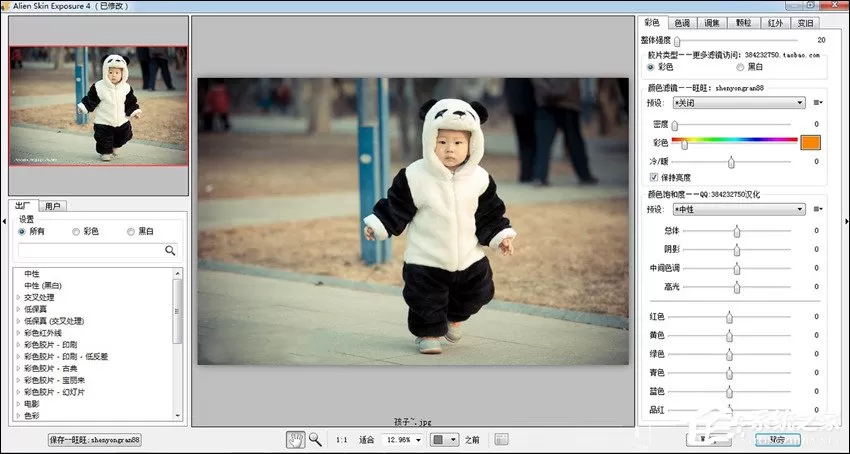This screenshot has width=850, height=454.
Task: Click the search magnifier icon in presets box
Action: (170, 250)
